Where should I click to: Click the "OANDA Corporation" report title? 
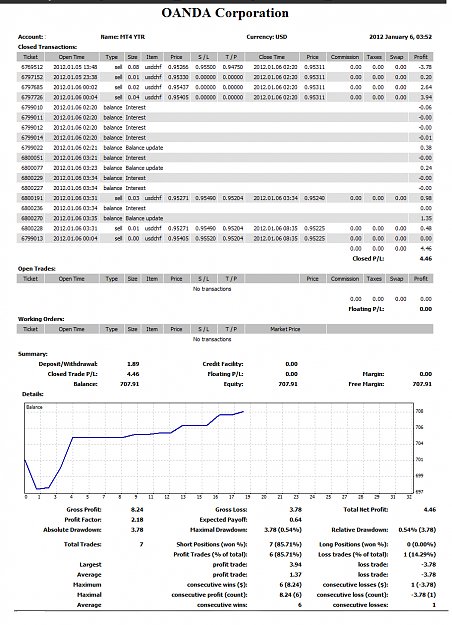tap(225, 13)
